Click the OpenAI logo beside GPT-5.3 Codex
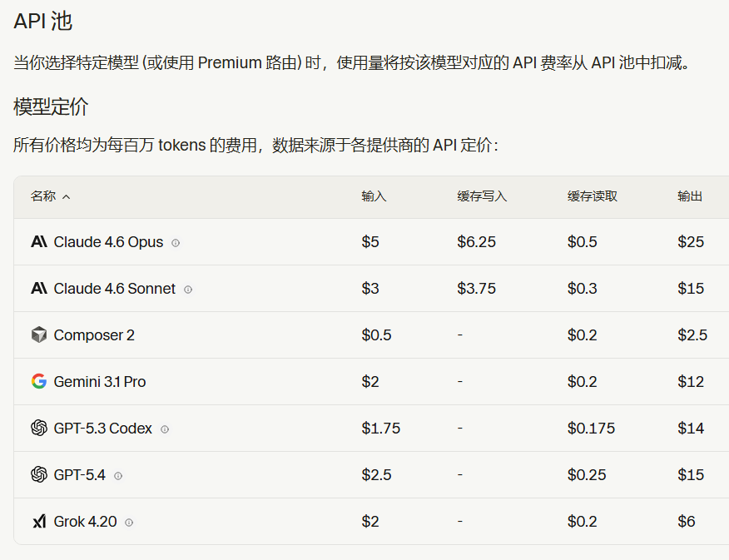Viewport: 729px width, 560px height. (39, 428)
